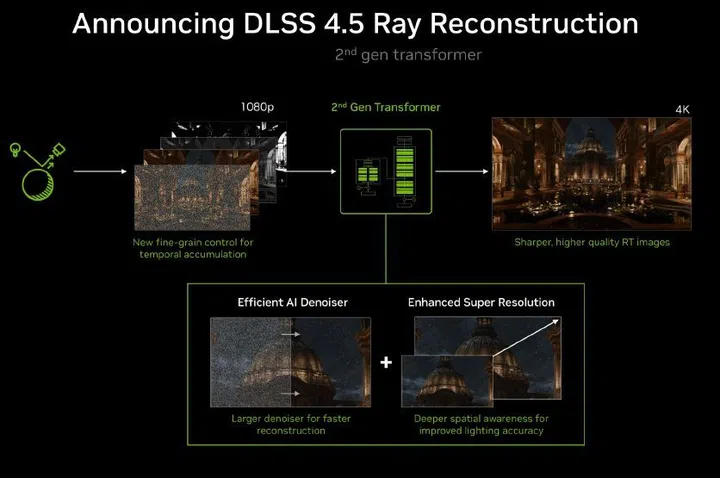This screenshot has width=720, height=478.
Task: Click the '2nd gen transformer' subtitle
Action: (x=408, y=55)
